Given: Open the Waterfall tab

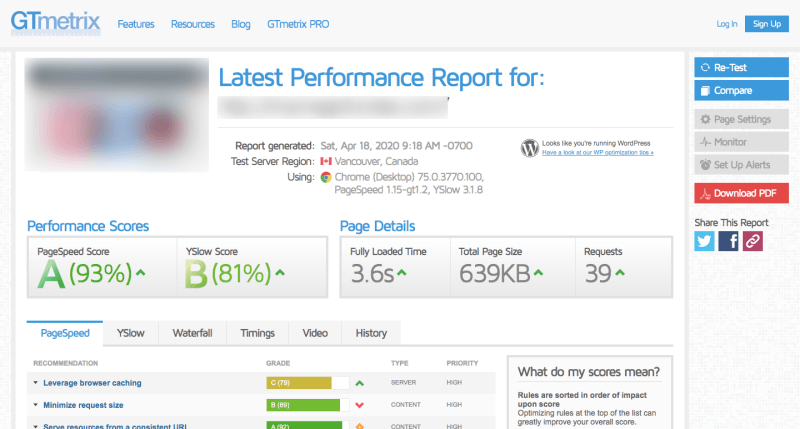Looking at the screenshot, I should click(x=192, y=333).
